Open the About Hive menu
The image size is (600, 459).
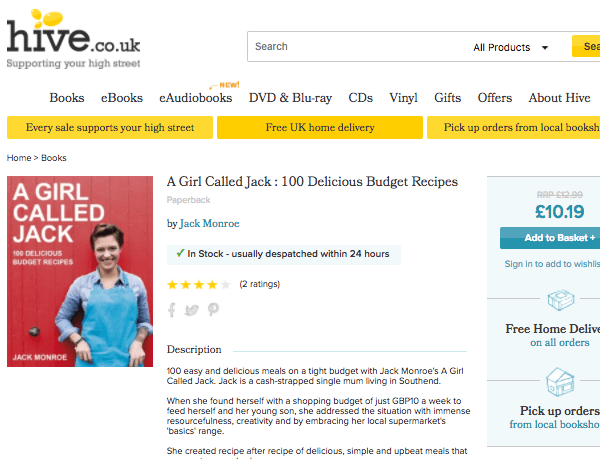click(x=559, y=98)
